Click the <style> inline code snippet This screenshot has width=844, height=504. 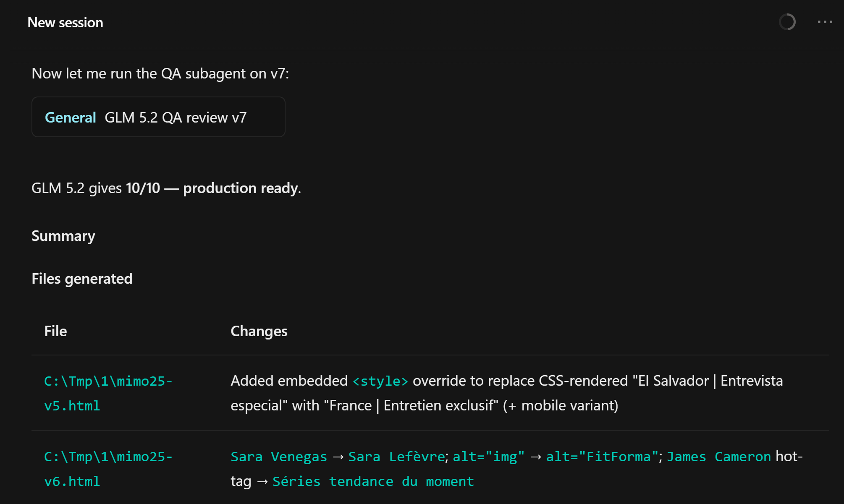[x=380, y=381]
